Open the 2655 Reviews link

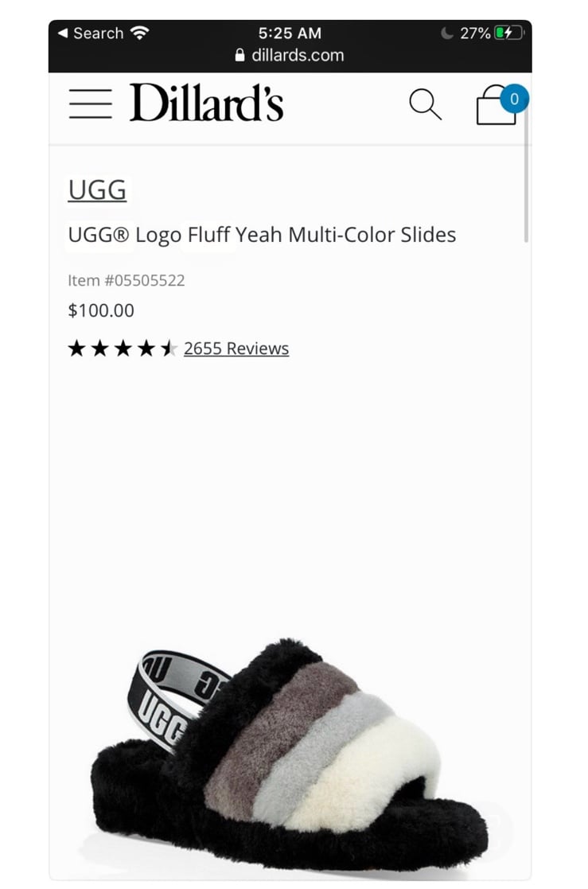pyautogui.click(x=236, y=348)
